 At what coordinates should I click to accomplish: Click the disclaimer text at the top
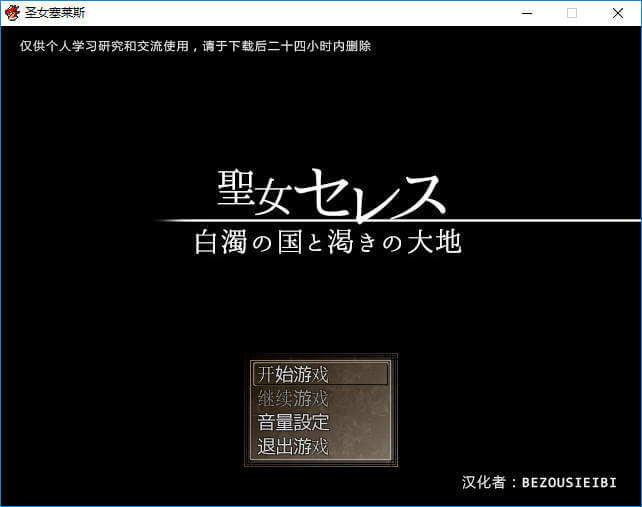pyautogui.click(x=196, y=46)
